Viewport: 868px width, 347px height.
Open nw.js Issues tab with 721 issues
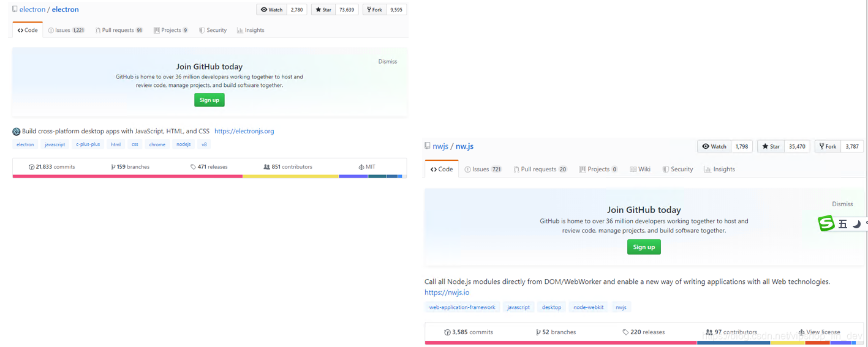483,169
